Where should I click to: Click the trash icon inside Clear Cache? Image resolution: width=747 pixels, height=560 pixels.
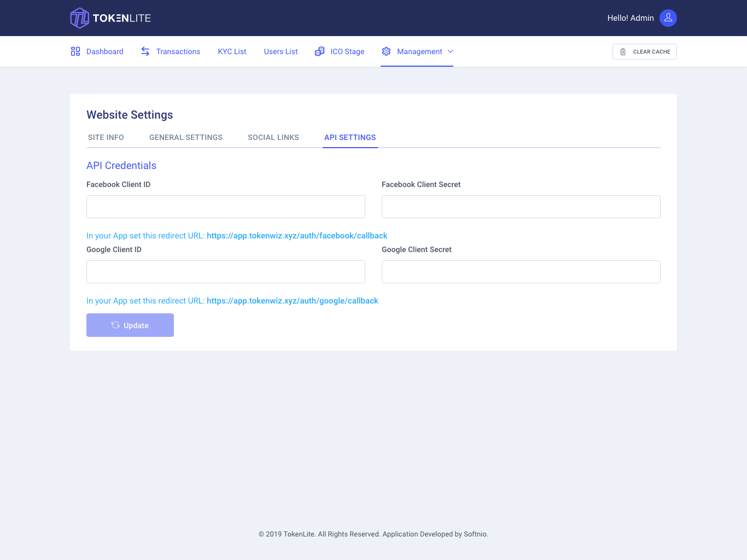coord(623,51)
